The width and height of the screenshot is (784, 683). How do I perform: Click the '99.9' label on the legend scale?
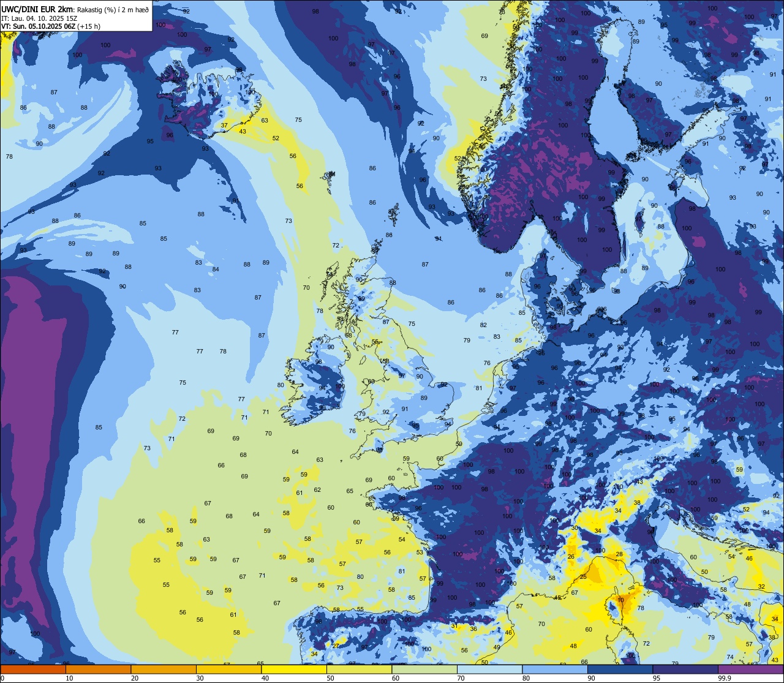pos(725,678)
